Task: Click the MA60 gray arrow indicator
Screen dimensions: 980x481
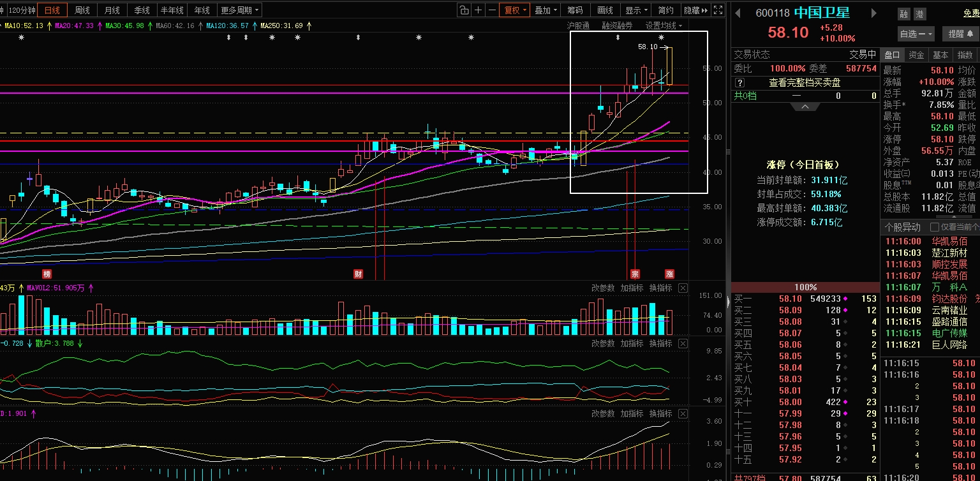Action: (200, 26)
